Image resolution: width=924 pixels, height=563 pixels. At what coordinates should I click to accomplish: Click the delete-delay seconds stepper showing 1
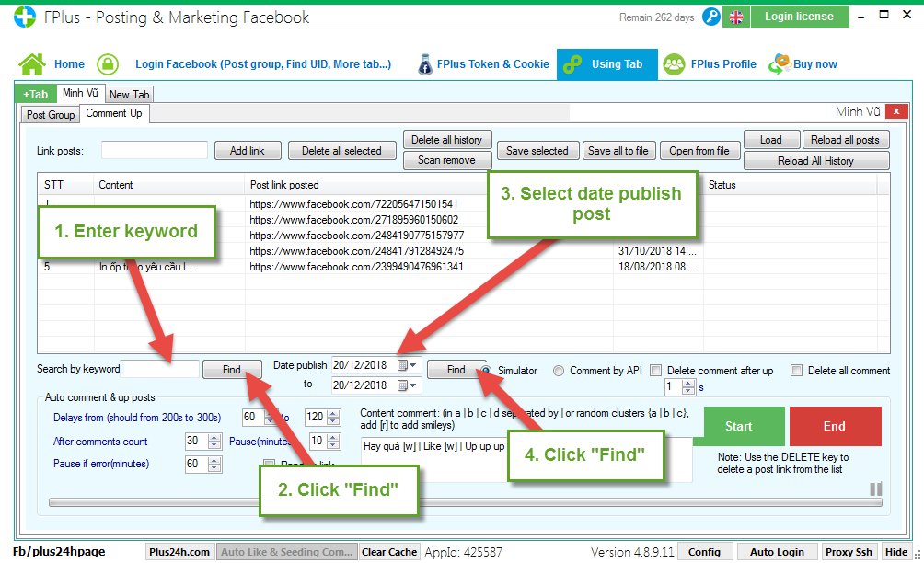[x=688, y=387]
